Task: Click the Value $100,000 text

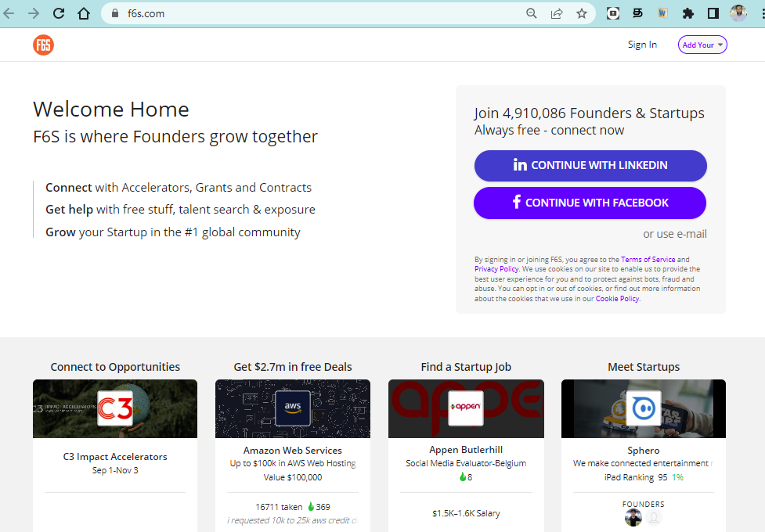Action: pyautogui.click(x=293, y=477)
